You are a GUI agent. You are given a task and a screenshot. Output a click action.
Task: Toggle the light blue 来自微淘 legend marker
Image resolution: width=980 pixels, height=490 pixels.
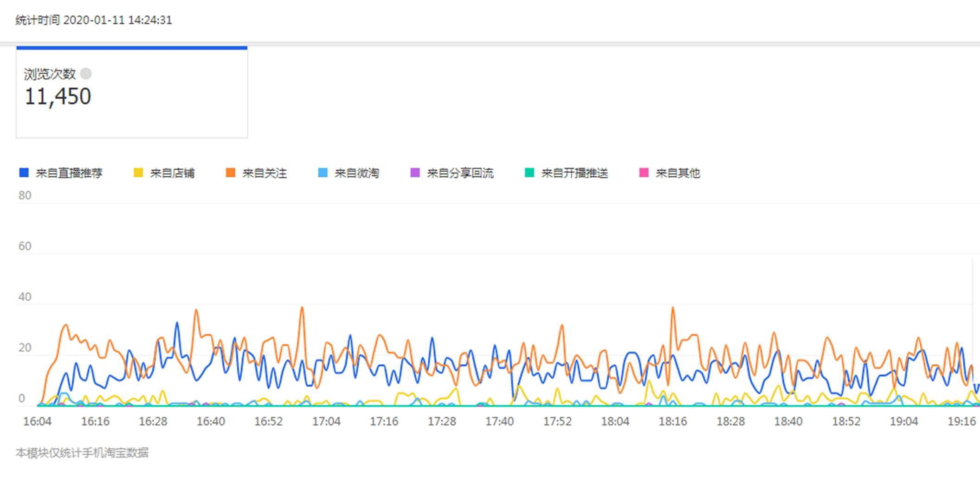pos(322,173)
